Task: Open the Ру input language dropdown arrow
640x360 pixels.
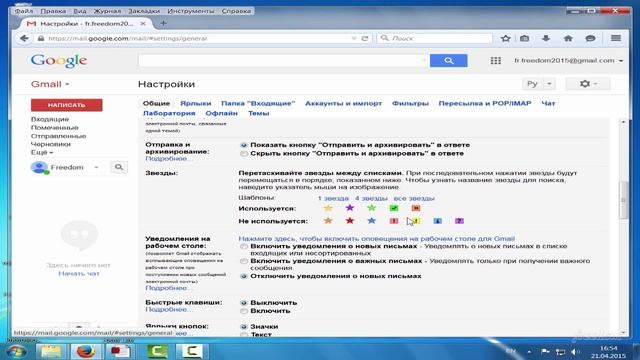Action: (x=549, y=84)
